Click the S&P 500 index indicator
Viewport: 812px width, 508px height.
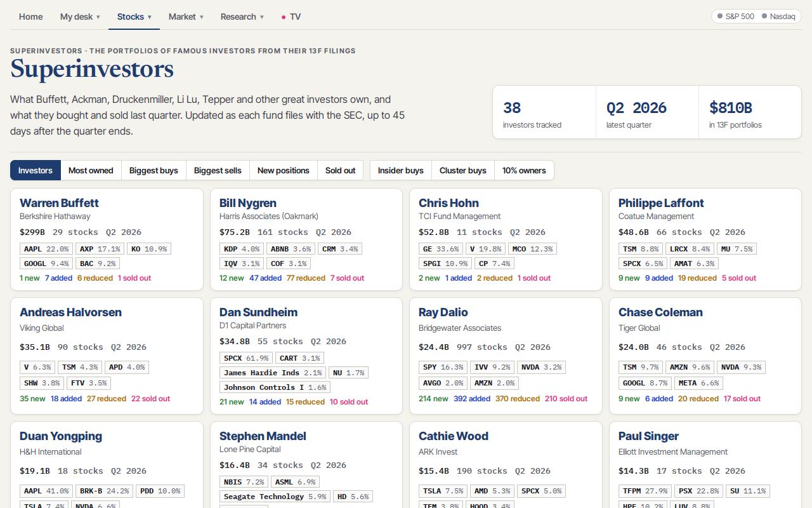736,17
